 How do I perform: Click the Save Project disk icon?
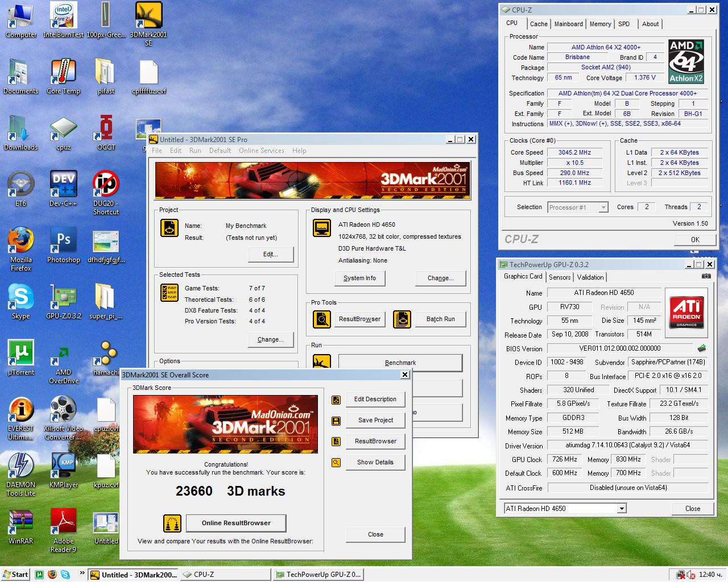pyautogui.click(x=336, y=421)
